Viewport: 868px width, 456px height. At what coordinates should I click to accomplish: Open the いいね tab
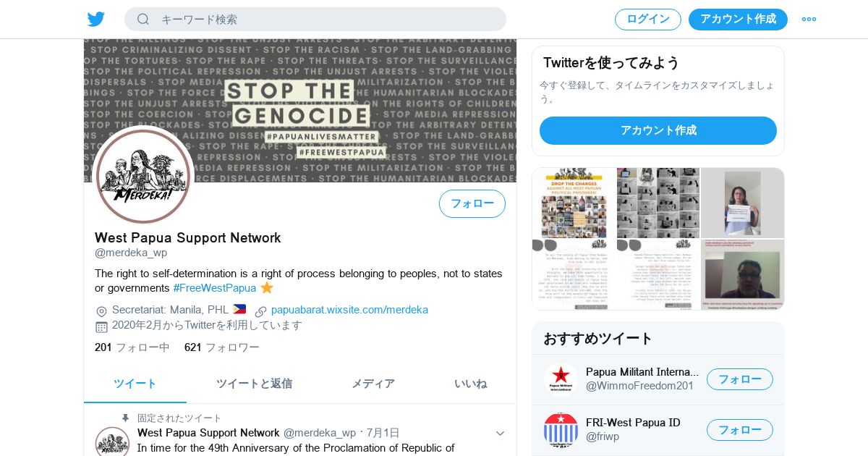coord(471,384)
